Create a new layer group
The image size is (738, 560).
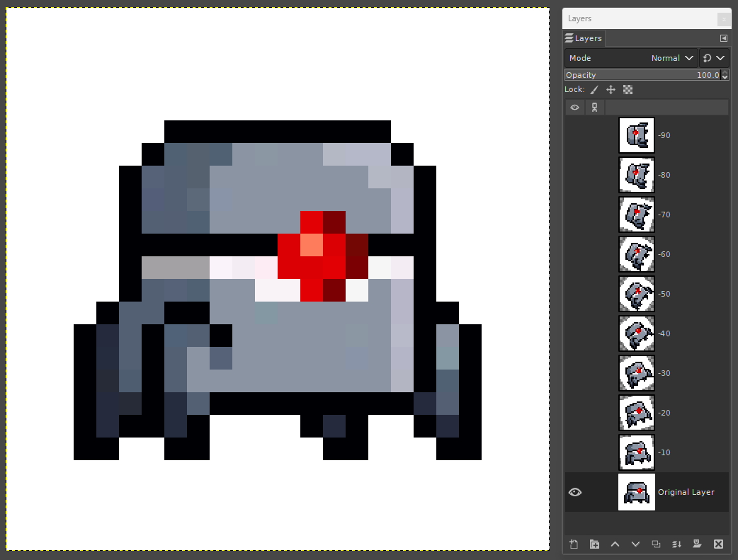[x=594, y=544]
